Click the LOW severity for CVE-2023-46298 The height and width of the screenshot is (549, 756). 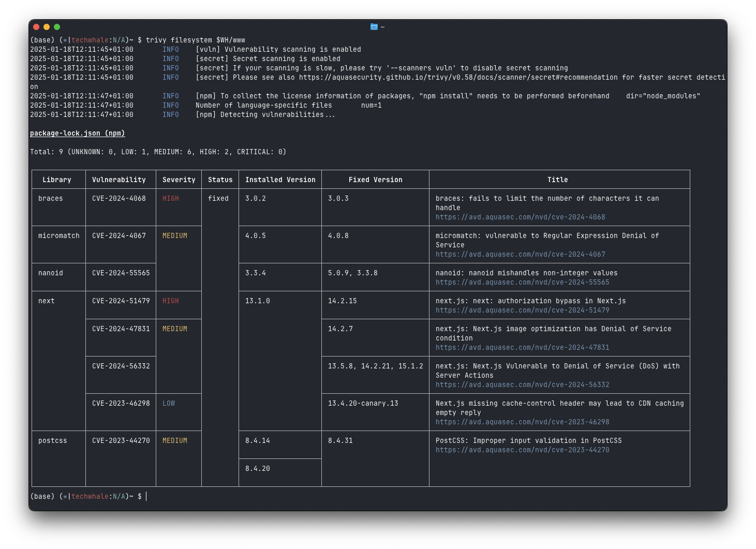[169, 404]
